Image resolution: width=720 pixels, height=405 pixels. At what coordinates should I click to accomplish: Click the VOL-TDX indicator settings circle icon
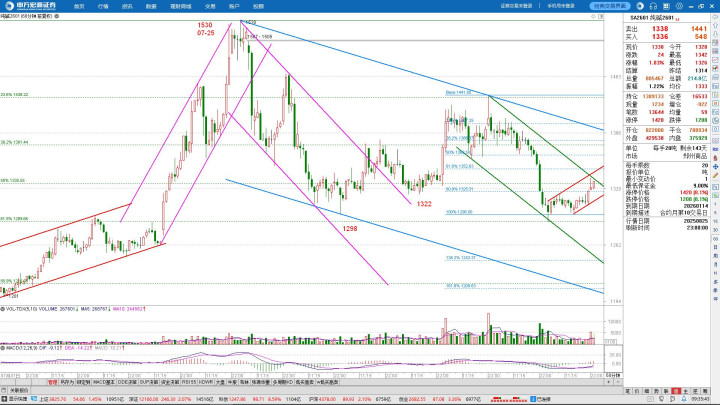pyautogui.click(x=2, y=309)
